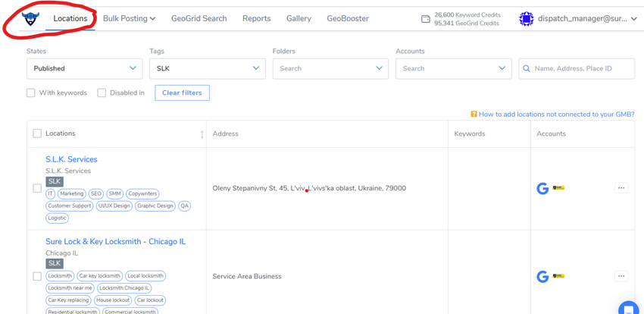Click the Local locksmith chip
This screenshot has height=314, width=644.
pyautogui.click(x=145, y=276)
